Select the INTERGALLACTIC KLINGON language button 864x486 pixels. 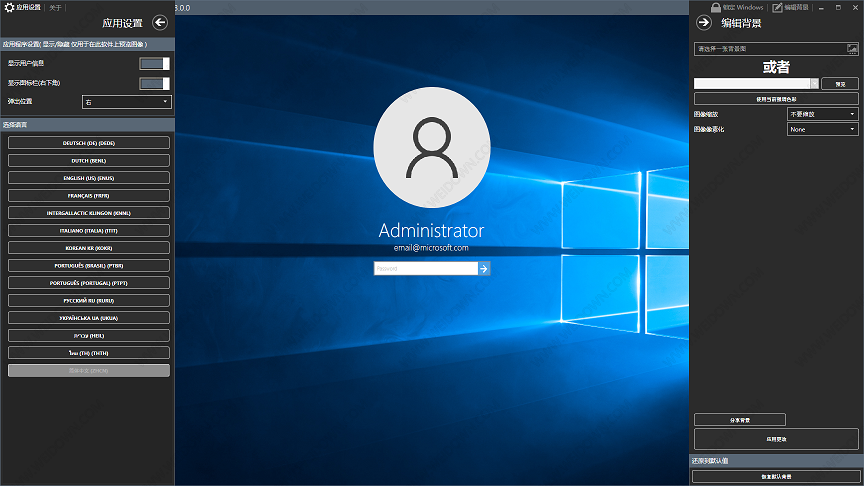pos(89,213)
